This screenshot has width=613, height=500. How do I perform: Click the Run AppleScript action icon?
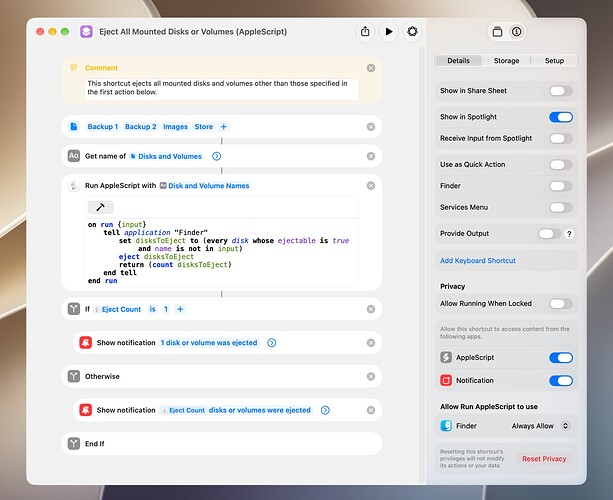(74, 186)
